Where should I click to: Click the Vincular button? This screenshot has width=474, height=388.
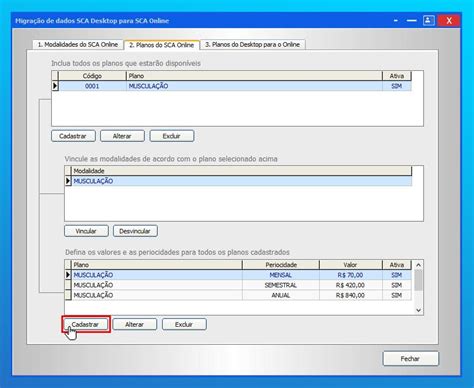pyautogui.click(x=86, y=231)
